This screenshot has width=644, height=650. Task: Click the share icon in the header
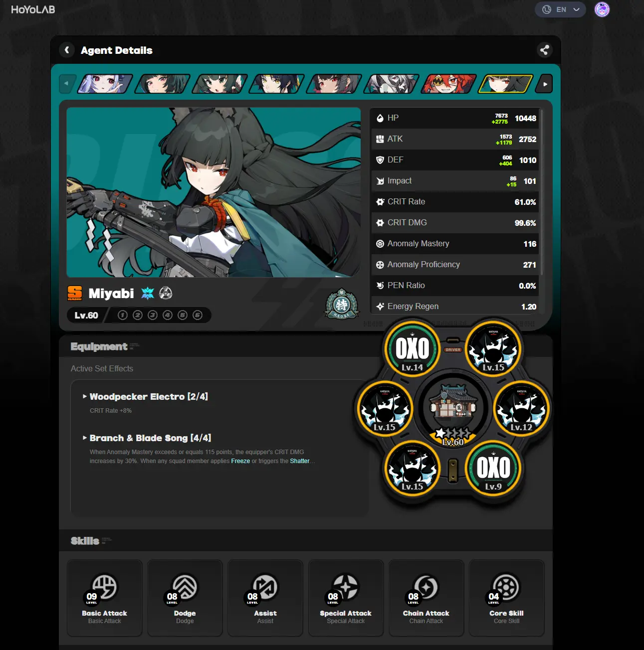point(544,50)
